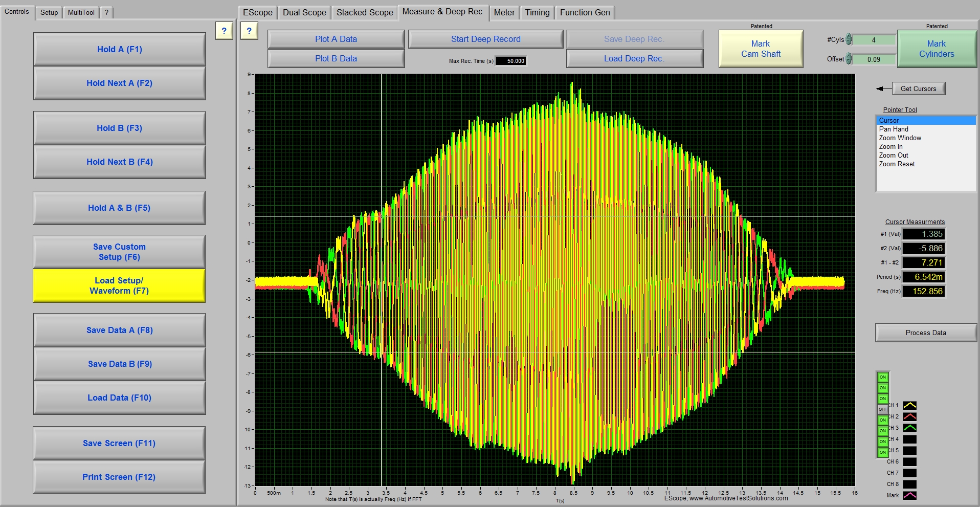
Task: Click the question mark beside Plot A Data
Action: tap(249, 31)
